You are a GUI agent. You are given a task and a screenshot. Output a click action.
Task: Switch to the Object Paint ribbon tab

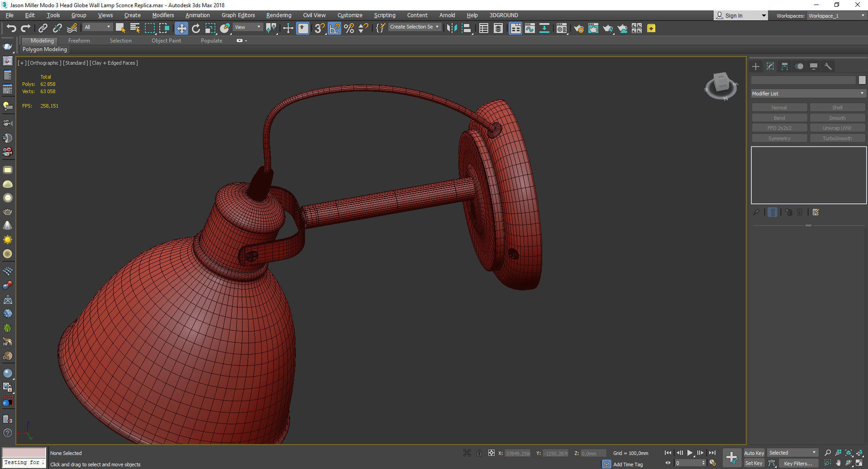[166, 41]
